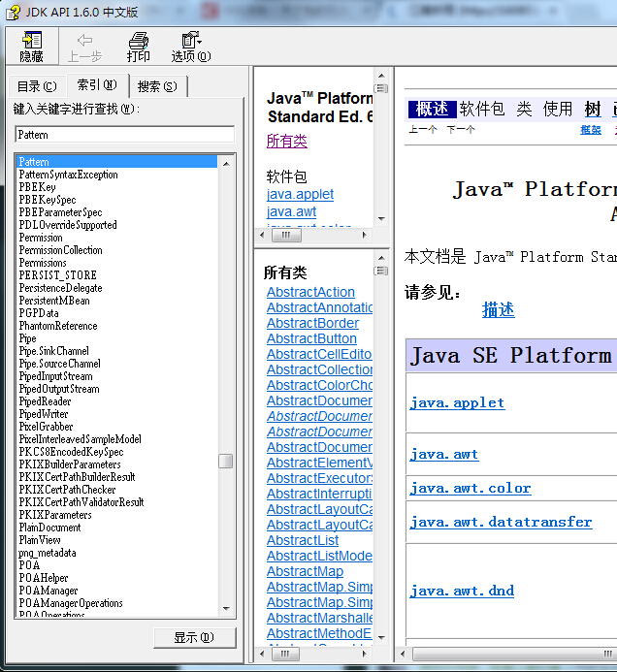
Task: Click the 框架 (Frames) link
Action: (591, 130)
